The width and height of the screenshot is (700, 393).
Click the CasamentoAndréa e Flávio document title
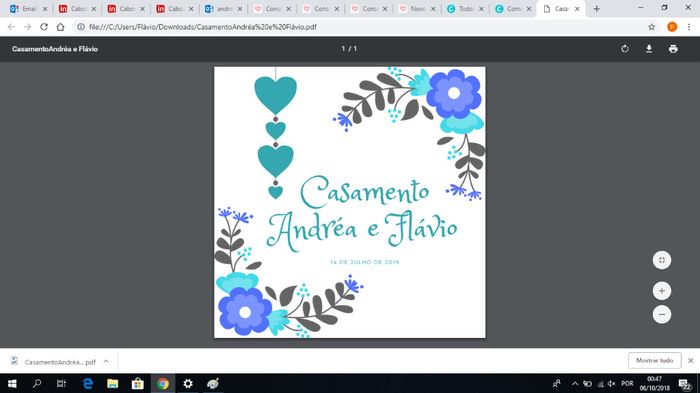click(x=55, y=49)
